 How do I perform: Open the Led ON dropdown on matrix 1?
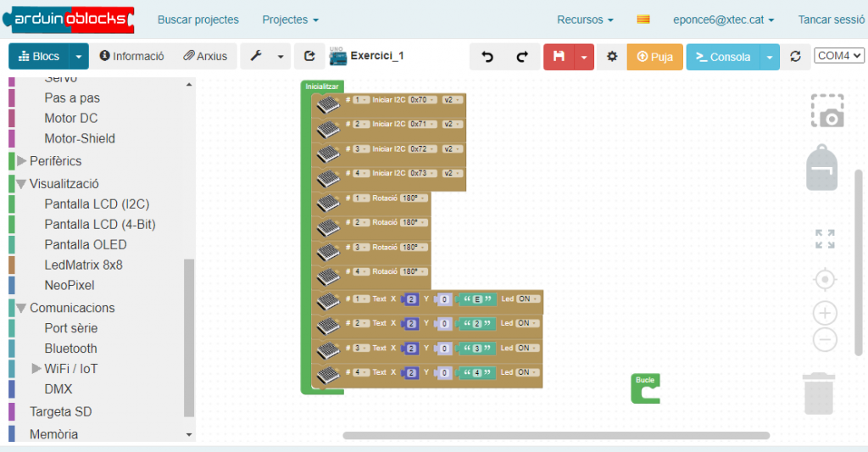click(526, 299)
